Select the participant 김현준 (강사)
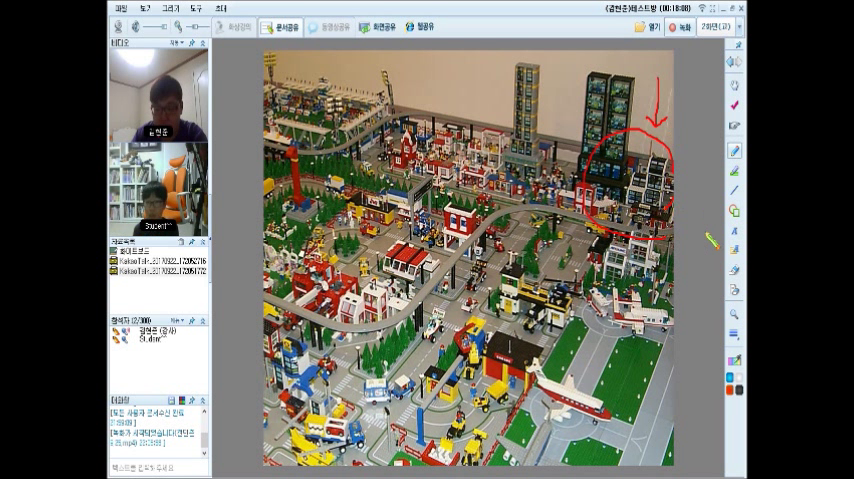Screen dimensions: 854x479 coord(158,331)
